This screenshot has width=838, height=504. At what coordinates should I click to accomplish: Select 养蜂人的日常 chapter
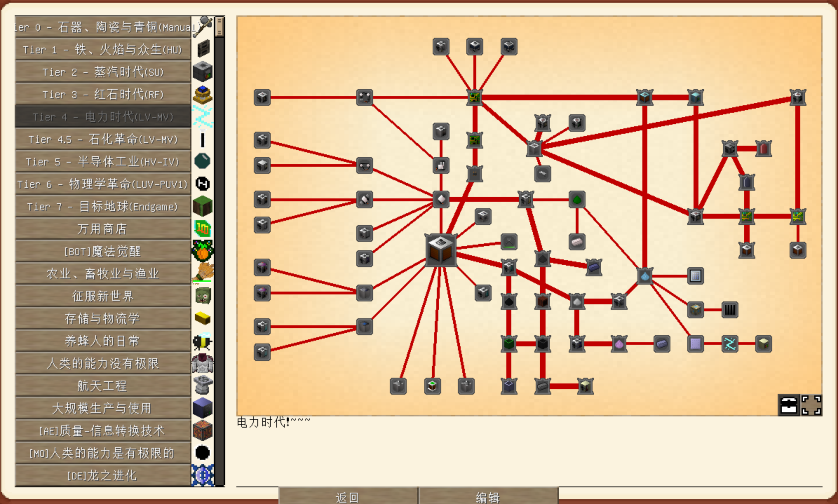(x=103, y=341)
